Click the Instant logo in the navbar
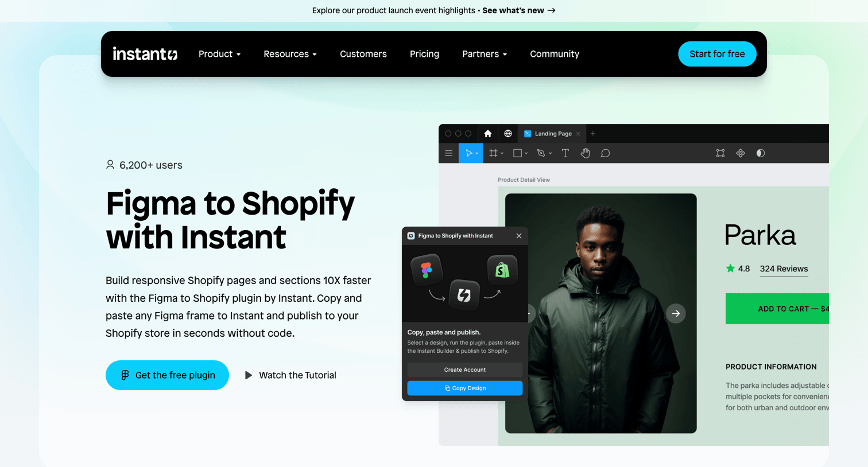This screenshot has width=868, height=467. (x=145, y=54)
